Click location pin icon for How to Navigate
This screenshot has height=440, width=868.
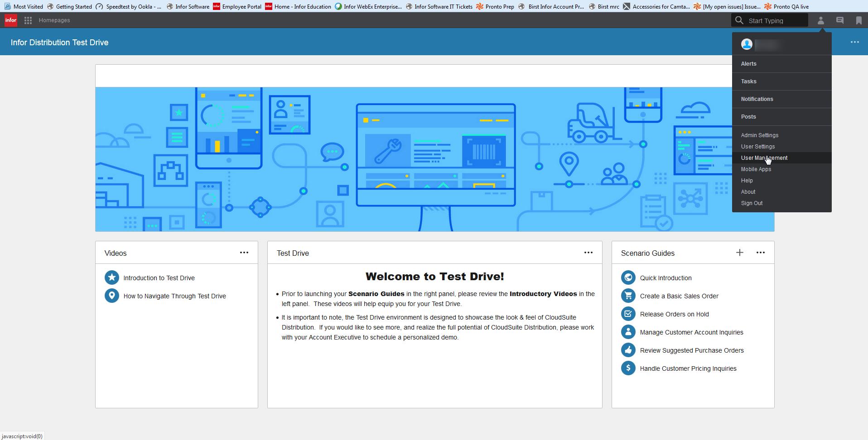coord(112,296)
